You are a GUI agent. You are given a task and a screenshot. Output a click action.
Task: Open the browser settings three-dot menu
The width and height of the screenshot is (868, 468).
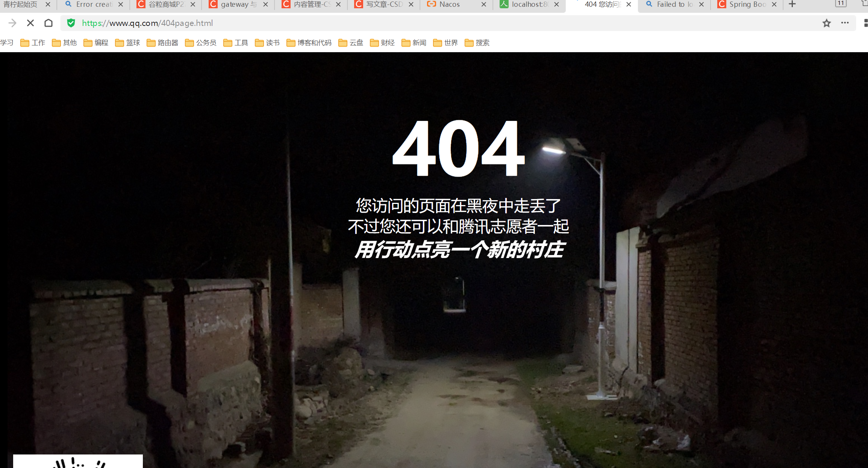845,23
